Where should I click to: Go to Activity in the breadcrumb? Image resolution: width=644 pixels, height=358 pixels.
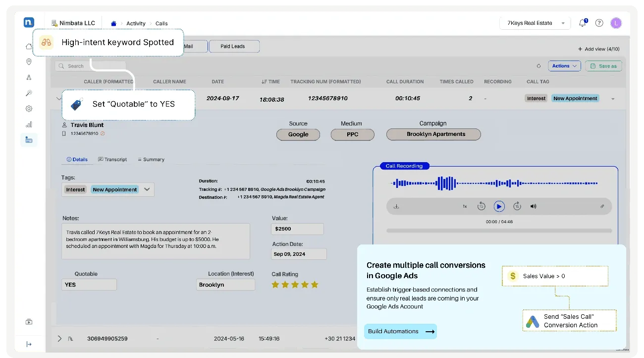[136, 23]
